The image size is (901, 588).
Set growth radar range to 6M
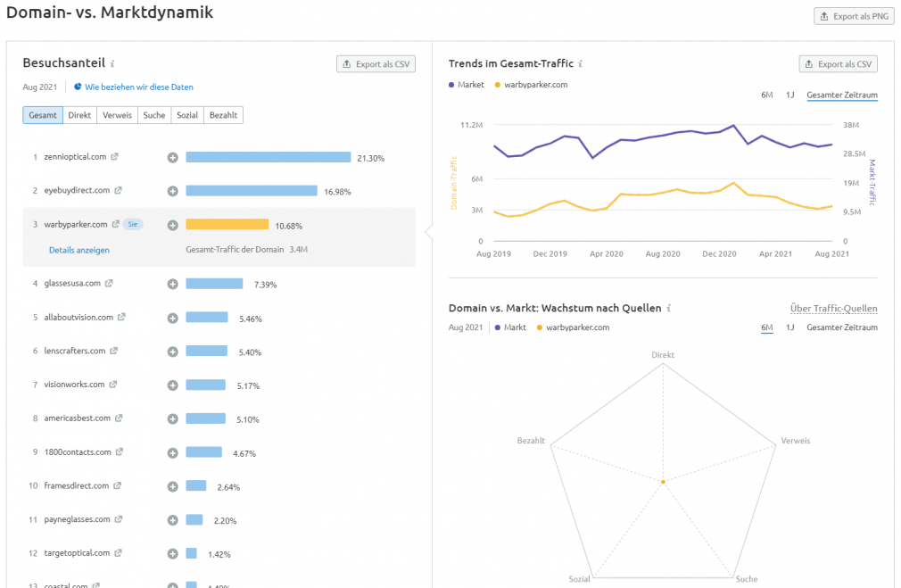pyautogui.click(x=767, y=327)
